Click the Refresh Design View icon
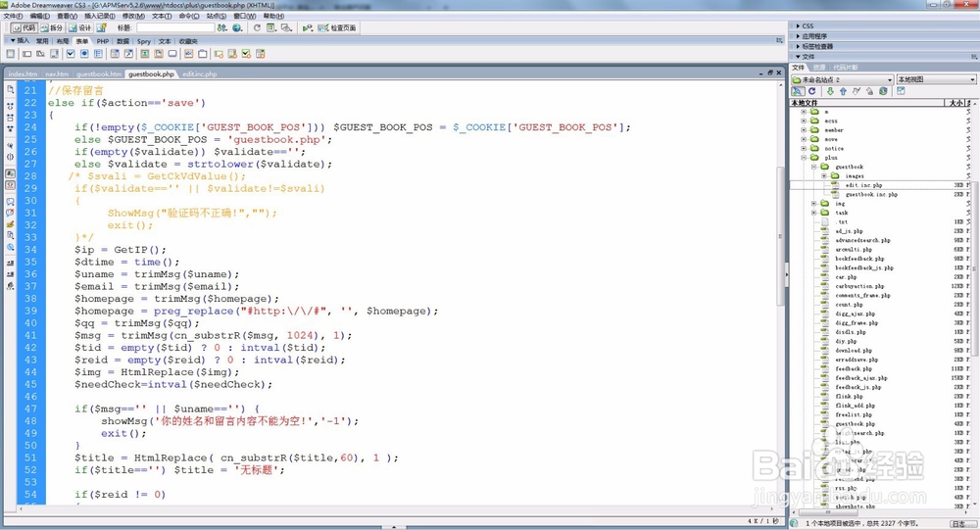The height and width of the screenshot is (530, 980). coord(257,28)
